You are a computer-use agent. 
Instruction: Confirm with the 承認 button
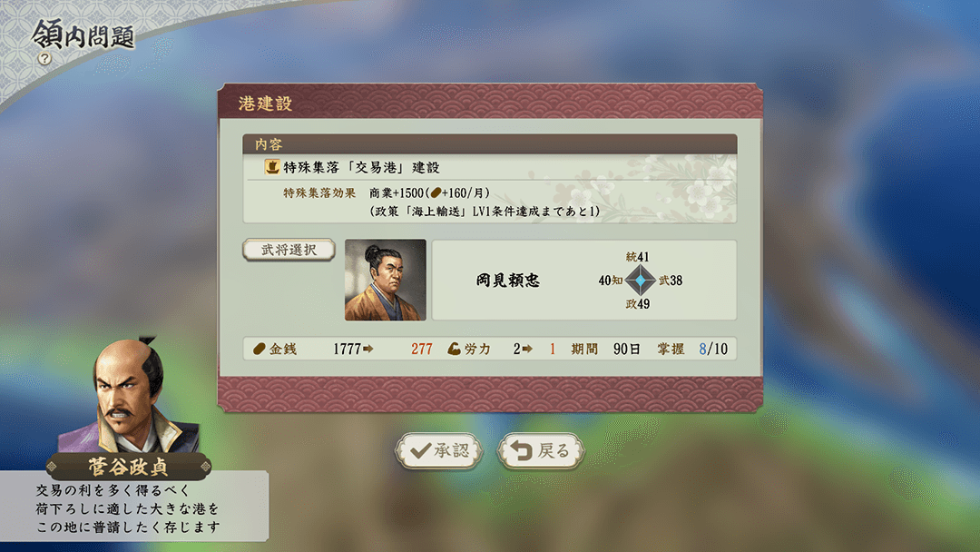439,450
